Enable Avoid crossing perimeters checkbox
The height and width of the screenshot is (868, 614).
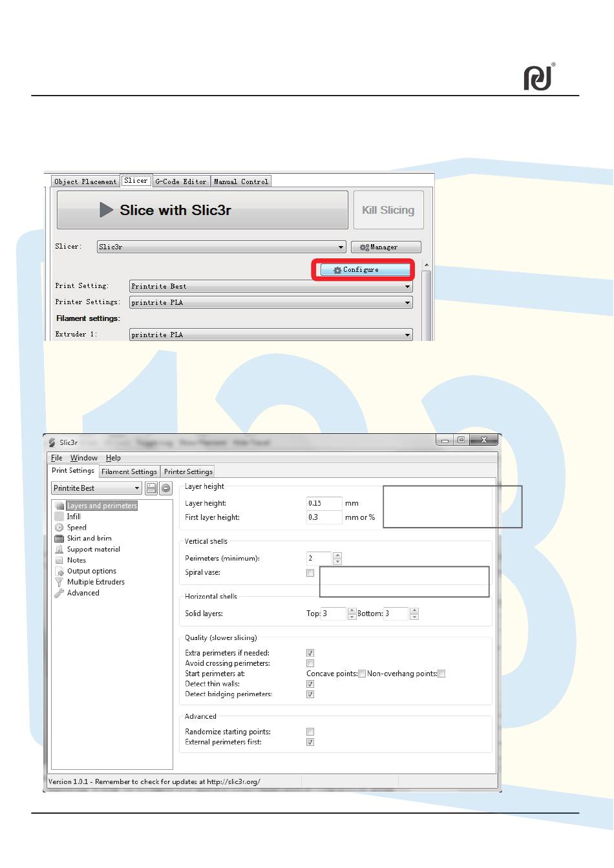[310, 663]
